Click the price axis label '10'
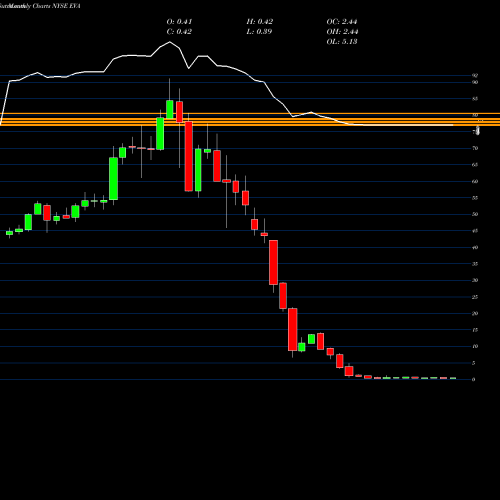 (475, 346)
